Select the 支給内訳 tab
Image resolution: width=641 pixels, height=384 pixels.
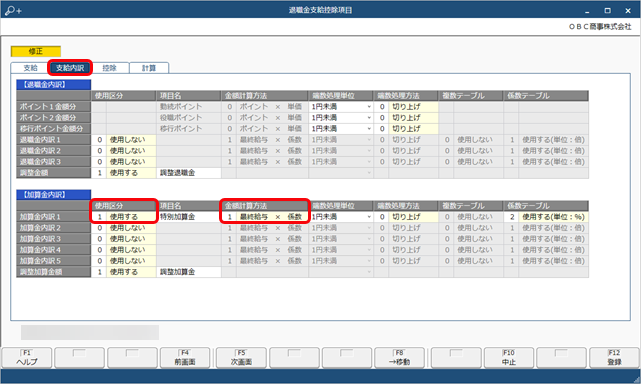(70, 68)
